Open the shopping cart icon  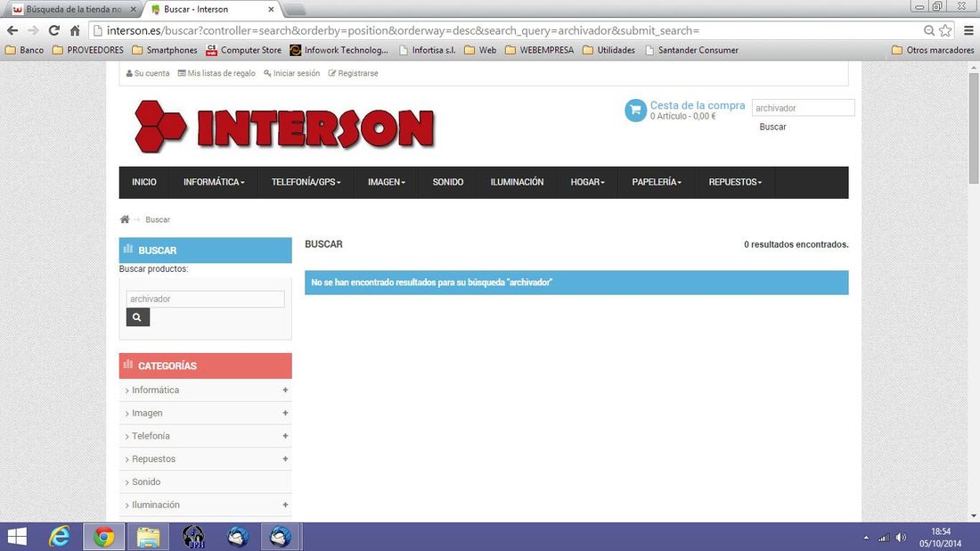pyautogui.click(x=635, y=111)
